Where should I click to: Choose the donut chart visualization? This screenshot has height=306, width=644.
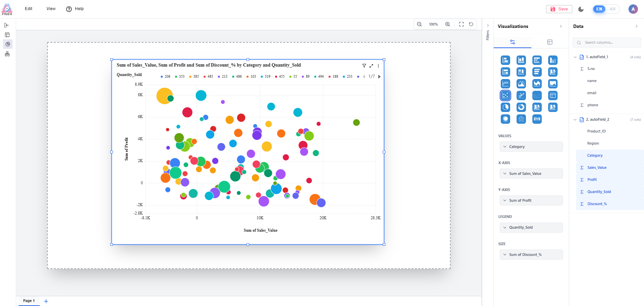(521, 107)
